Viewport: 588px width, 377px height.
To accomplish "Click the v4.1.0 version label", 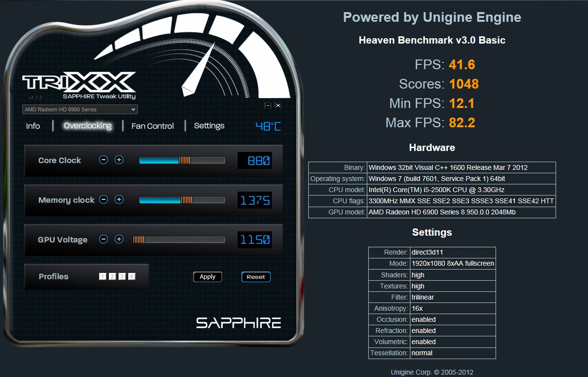I will (35, 98).
